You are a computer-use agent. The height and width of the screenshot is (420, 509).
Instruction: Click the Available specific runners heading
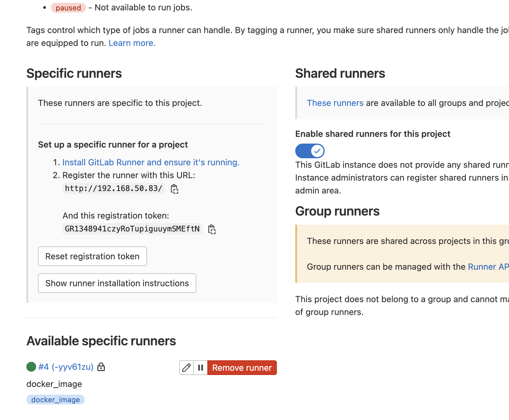101,341
